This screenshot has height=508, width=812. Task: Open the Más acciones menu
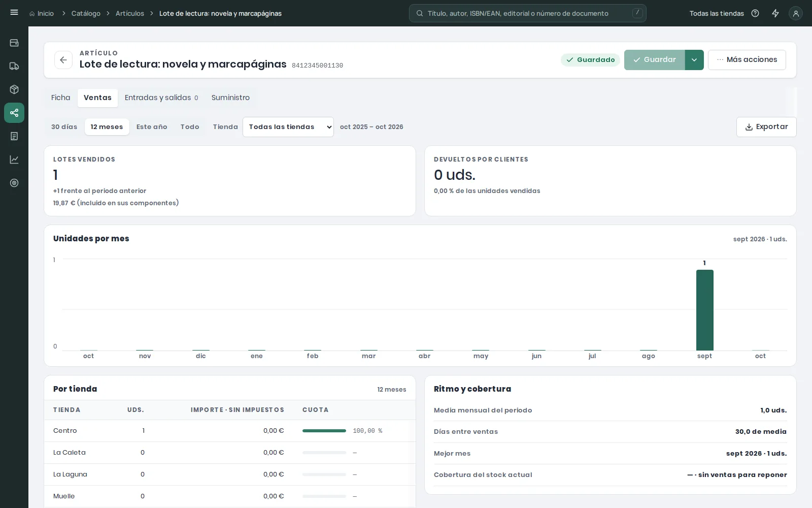pos(747,60)
